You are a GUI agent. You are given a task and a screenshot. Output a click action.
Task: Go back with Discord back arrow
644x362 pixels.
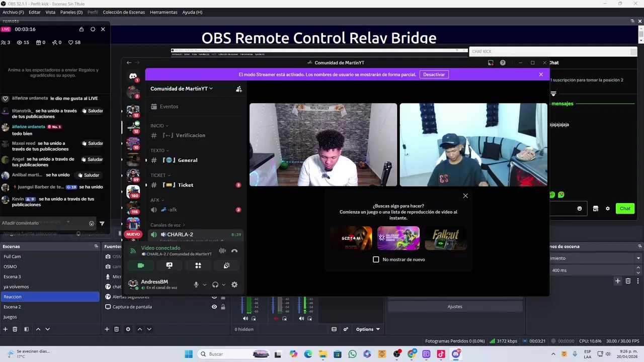tap(129, 63)
